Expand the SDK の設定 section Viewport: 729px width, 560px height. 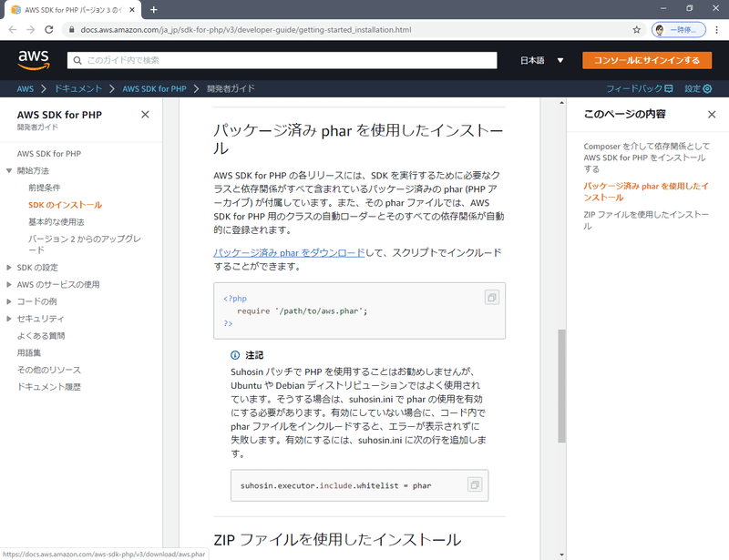9,267
